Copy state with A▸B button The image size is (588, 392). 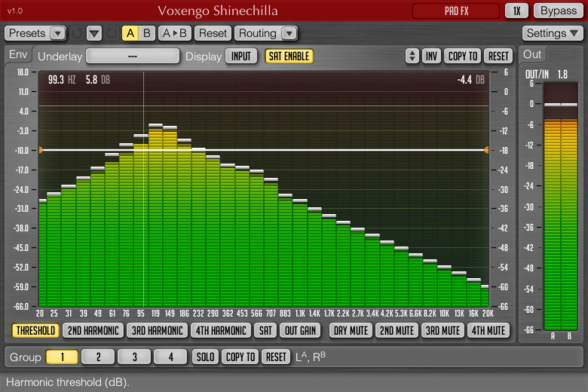(x=174, y=33)
